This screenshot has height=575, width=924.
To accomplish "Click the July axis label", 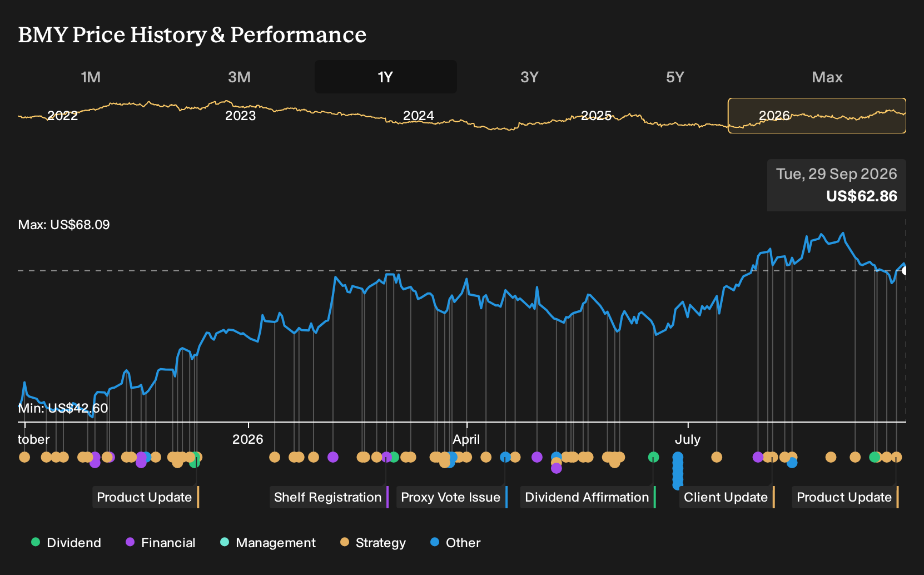I will click(x=687, y=439).
